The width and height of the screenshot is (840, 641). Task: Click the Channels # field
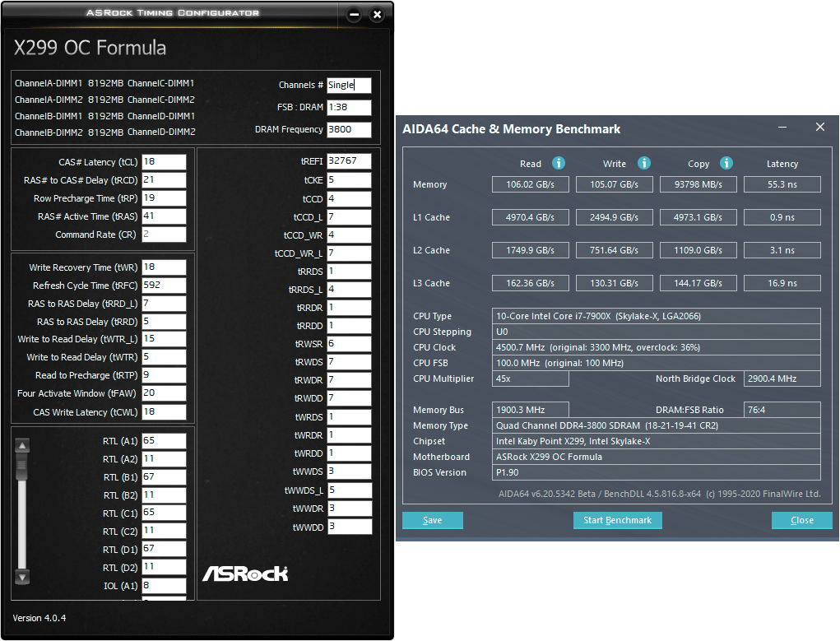pyautogui.click(x=349, y=86)
